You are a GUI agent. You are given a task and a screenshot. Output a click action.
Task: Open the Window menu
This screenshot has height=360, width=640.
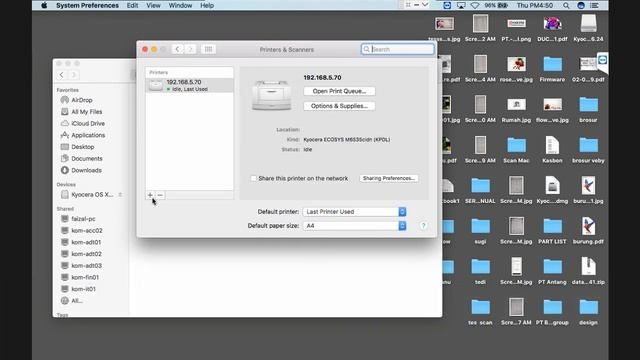pos(180,5)
